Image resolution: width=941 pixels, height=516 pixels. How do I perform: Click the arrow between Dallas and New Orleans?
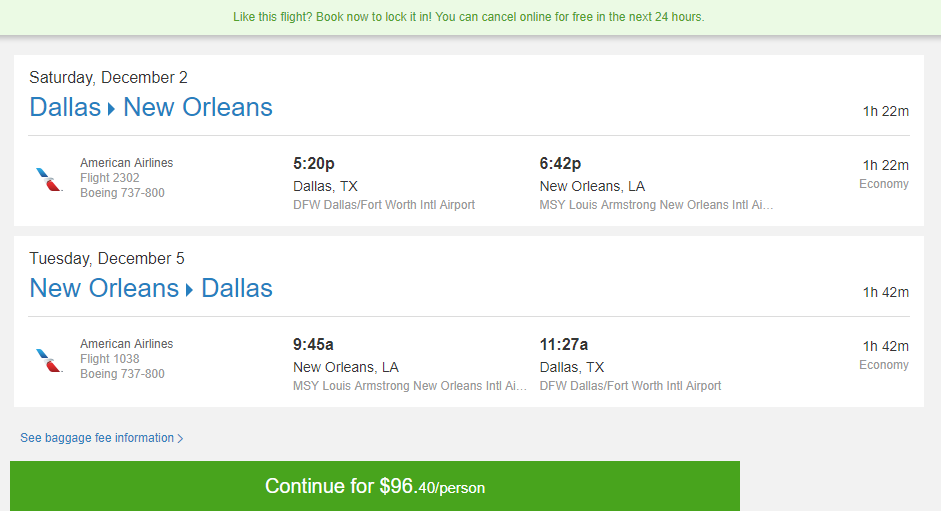[x=112, y=109]
